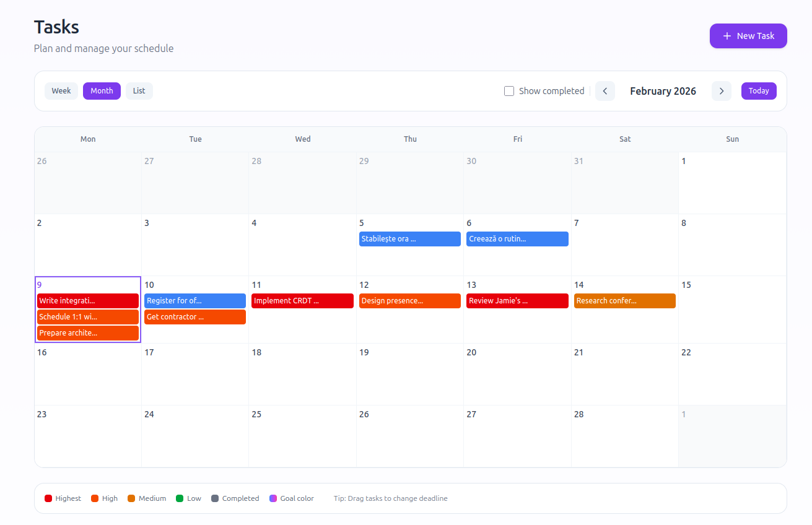812x525 pixels.
Task: Click the Highest priority red swatch
Action: pyautogui.click(x=48, y=498)
